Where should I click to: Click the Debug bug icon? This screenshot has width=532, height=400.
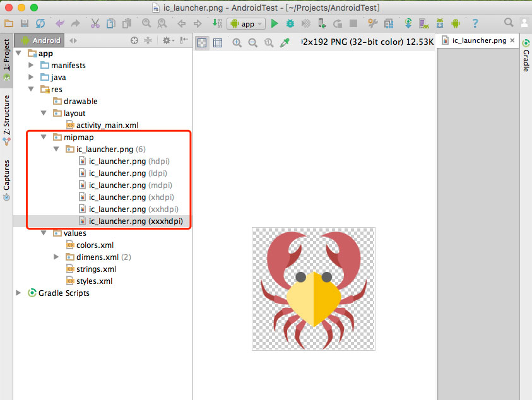tap(290, 24)
